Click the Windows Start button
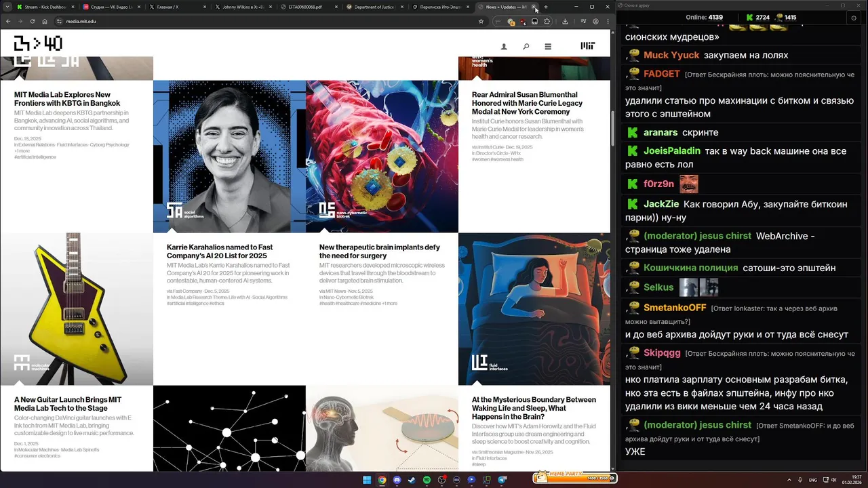The height and width of the screenshot is (488, 868). 367,480
